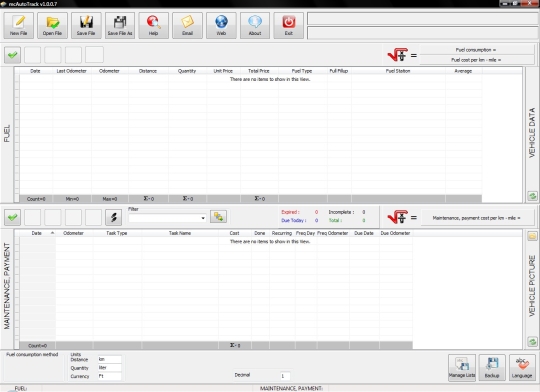Choose Save File As in toolbar
Screen dimensions: 540x392
[x=120, y=25]
